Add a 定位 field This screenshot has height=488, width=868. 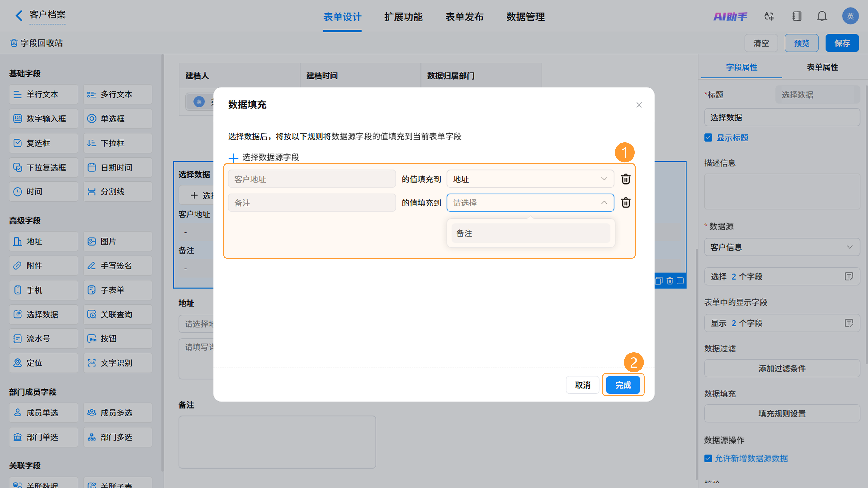(43, 363)
